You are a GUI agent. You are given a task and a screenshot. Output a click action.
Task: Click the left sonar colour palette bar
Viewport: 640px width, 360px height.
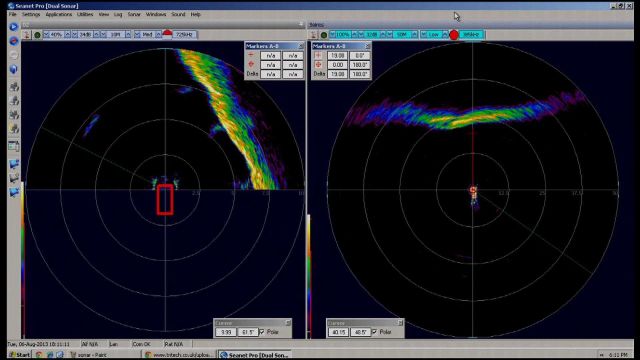tap(23, 261)
